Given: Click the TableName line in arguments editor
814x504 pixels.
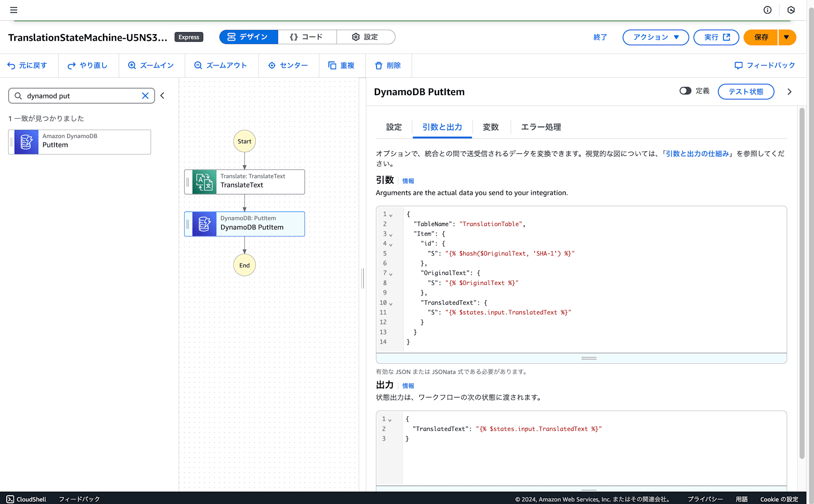Looking at the screenshot, I should (x=470, y=224).
